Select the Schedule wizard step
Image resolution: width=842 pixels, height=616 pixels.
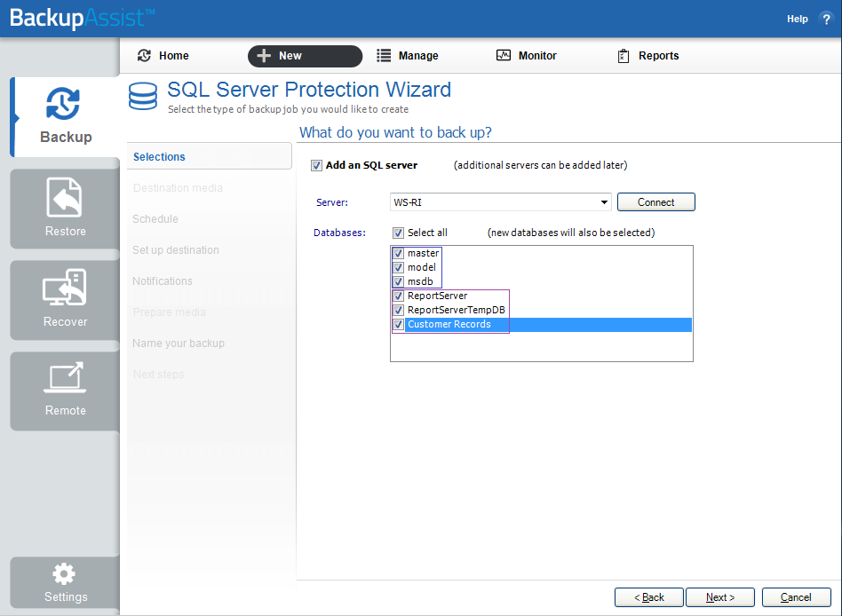(155, 219)
